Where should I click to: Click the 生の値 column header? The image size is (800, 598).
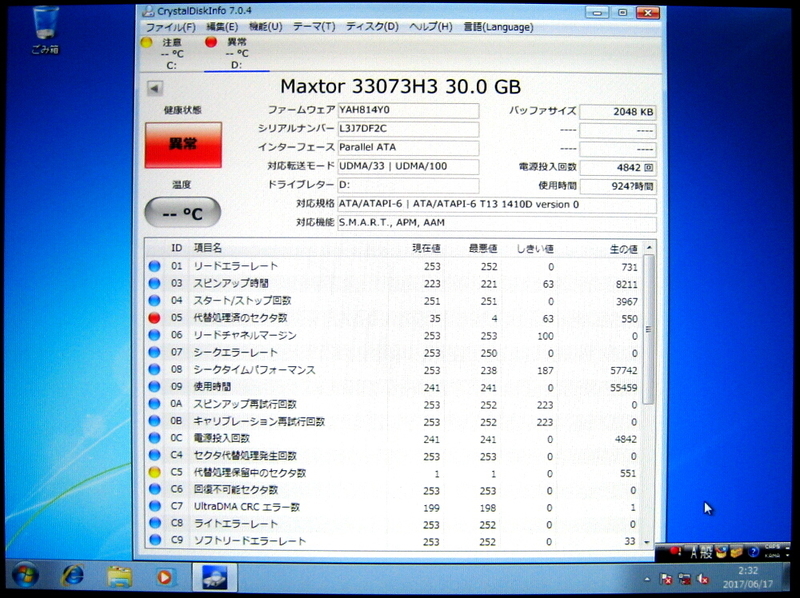coord(623,249)
